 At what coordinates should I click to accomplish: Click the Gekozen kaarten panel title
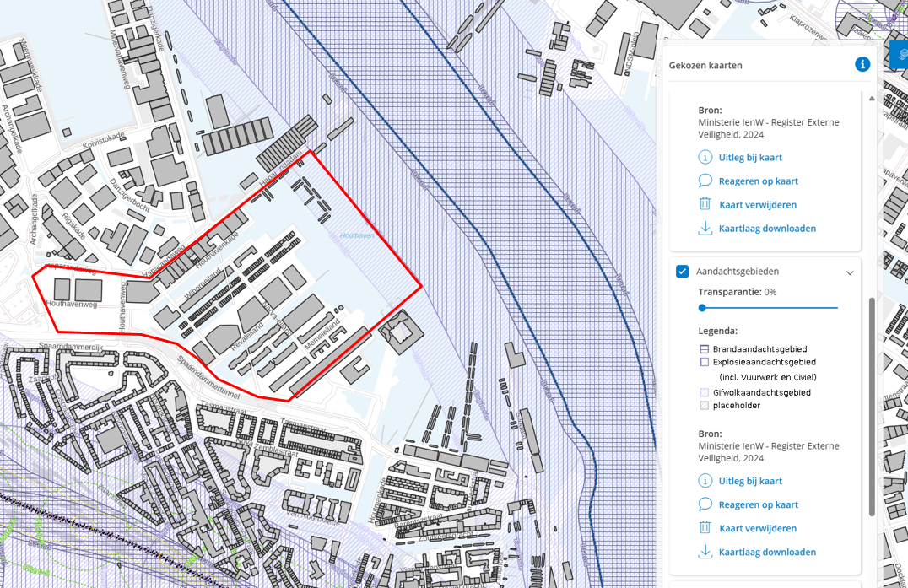(705, 66)
